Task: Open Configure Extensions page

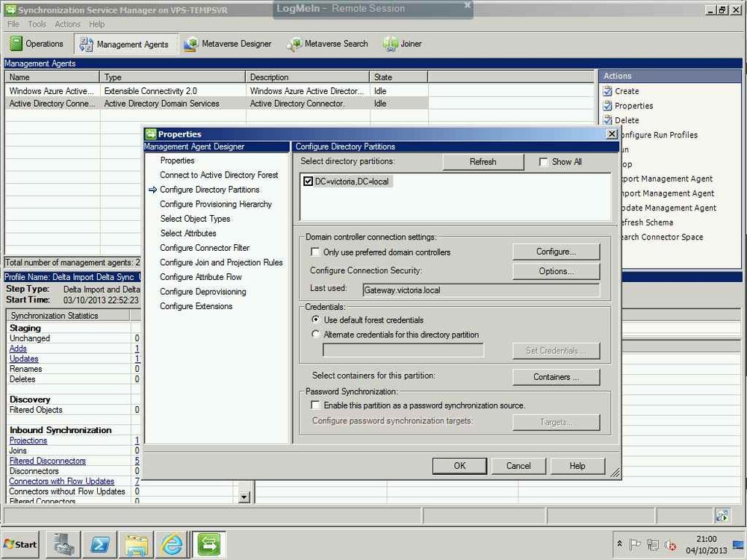Action: tap(196, 306)
